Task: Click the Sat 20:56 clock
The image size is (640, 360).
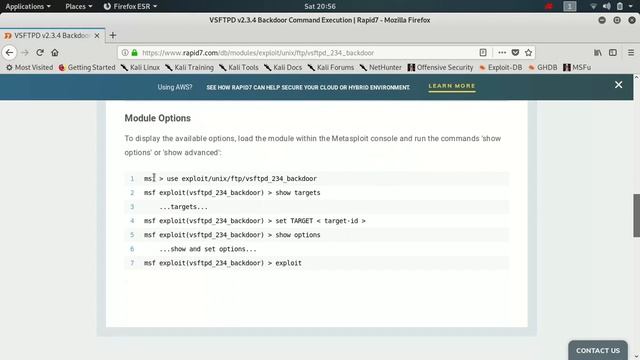Action: (x=320, y=6)
